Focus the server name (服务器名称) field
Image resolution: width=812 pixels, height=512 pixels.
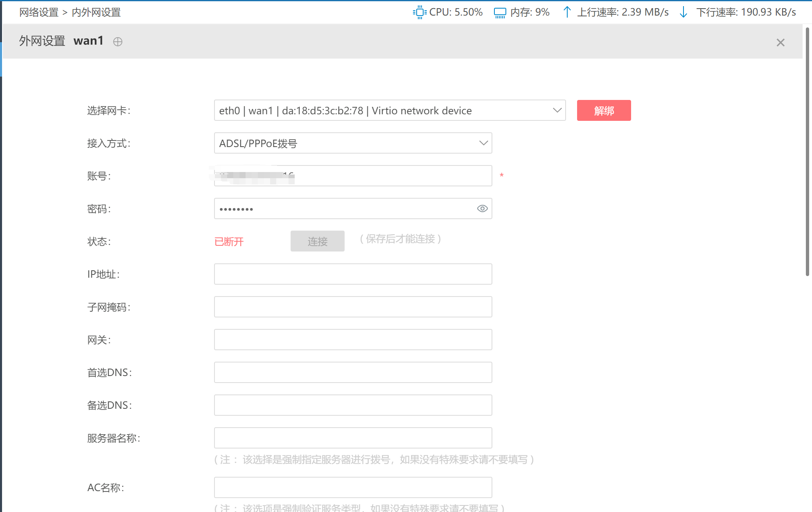(352, 438)
